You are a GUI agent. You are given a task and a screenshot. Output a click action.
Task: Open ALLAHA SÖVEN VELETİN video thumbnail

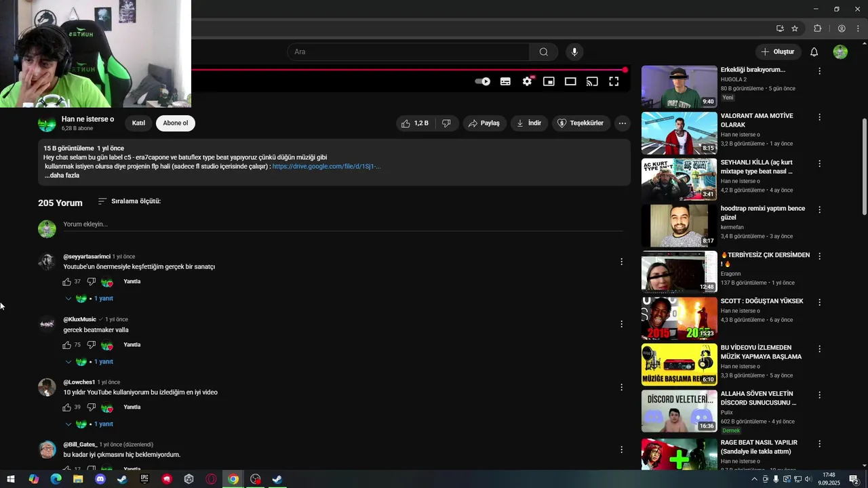679,411
